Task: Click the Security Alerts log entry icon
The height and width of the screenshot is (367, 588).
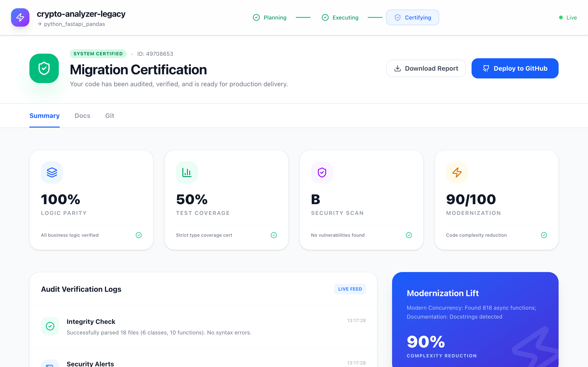Action: pyautogui.click(x=50, y=364)
